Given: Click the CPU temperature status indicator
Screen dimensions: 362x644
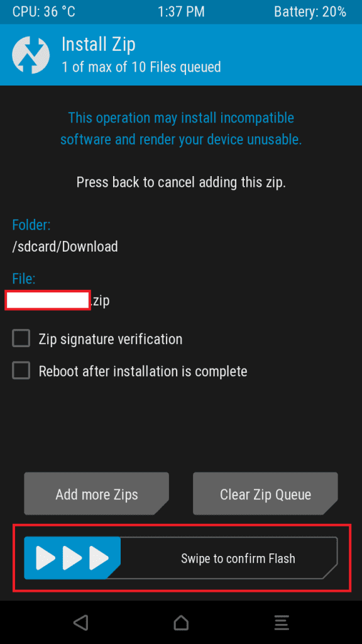Looking at the screenshot, I should (x=44, y=11).
